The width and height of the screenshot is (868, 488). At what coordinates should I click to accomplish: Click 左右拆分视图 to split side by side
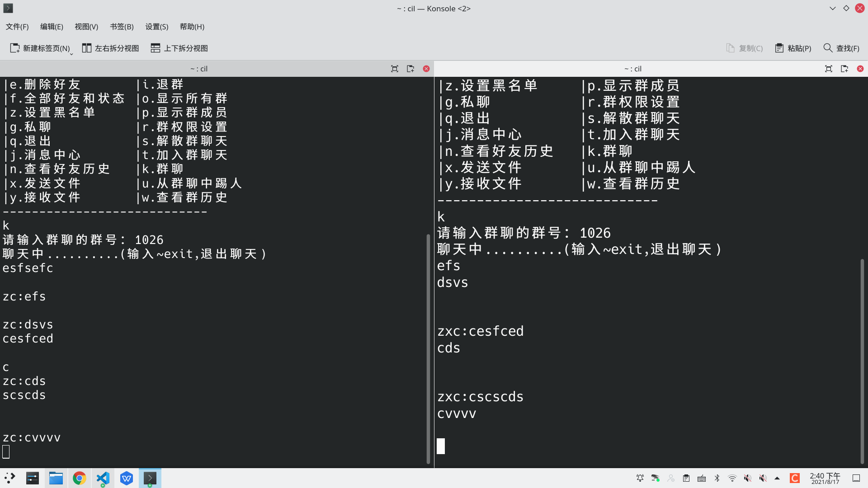pos(110,48)
